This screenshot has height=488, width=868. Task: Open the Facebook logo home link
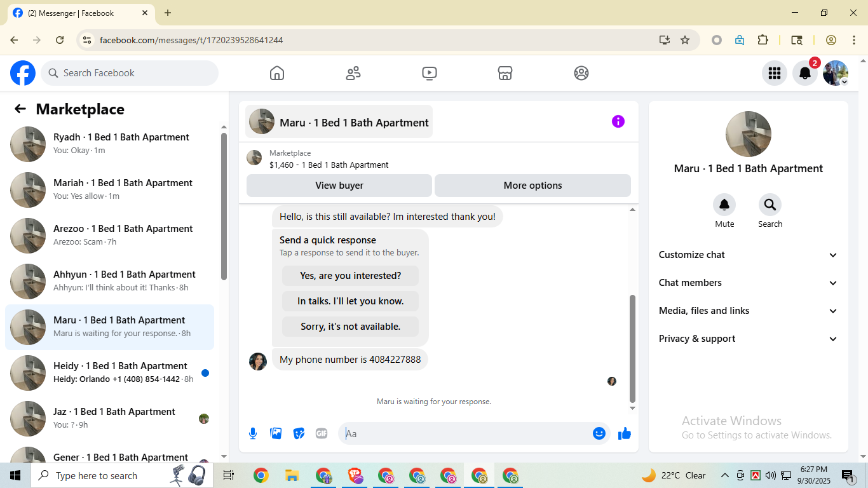tap(23, 73)
